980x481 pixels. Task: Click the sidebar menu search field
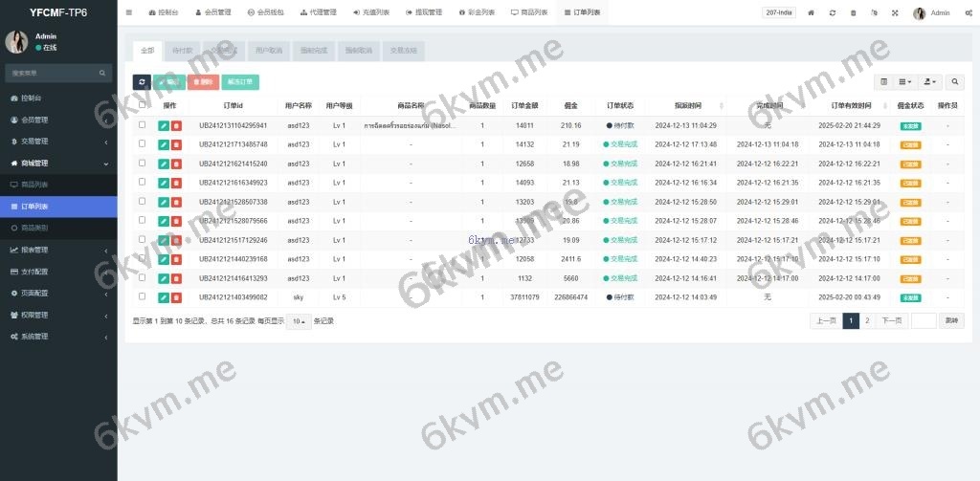[57, 73]
